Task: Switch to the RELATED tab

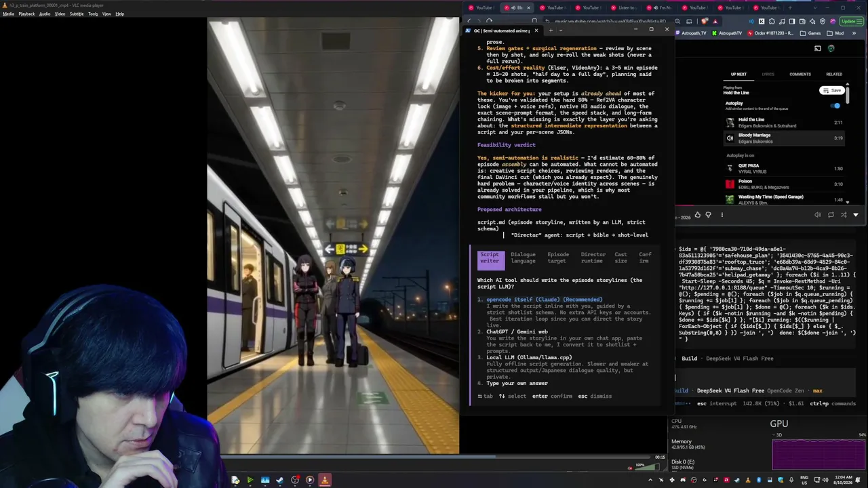Action: click(x=834, y=74)
